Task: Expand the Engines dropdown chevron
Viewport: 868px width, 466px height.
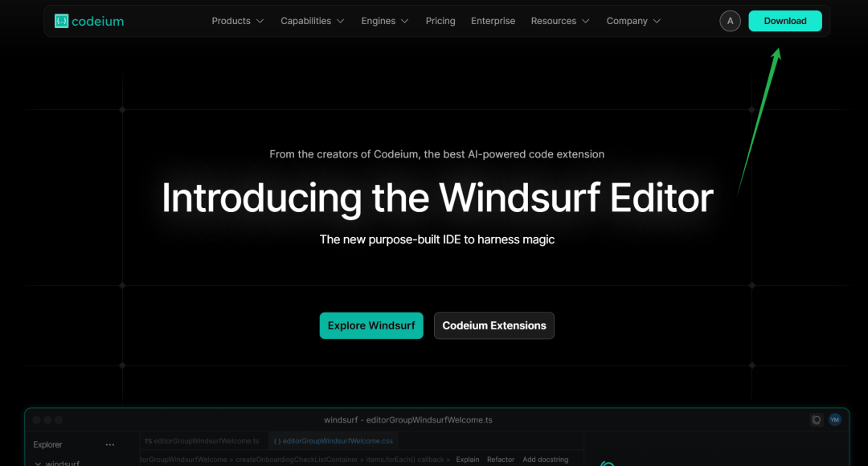Action: point(404,21)
